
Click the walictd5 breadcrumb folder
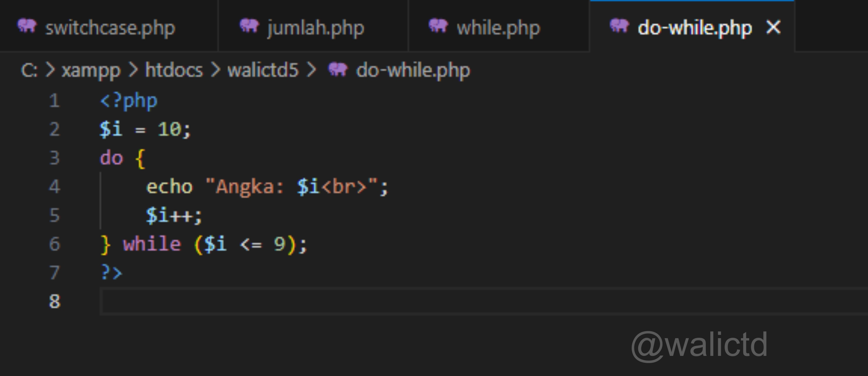263,71
